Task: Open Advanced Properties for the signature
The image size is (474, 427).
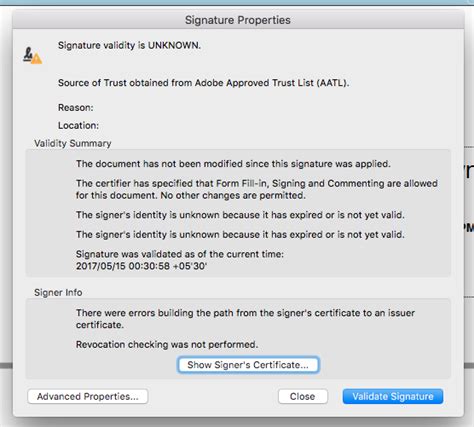Action: 88,396
